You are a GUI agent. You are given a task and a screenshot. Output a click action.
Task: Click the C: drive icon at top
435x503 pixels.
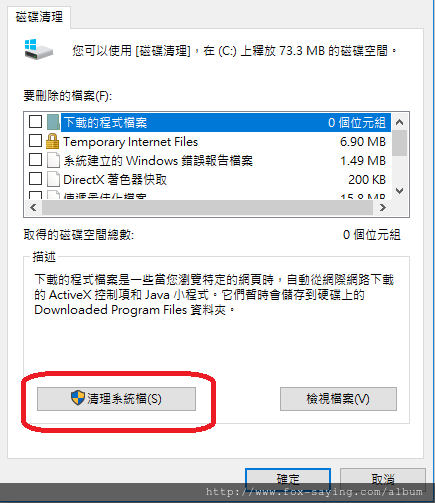tap(38, 49)
